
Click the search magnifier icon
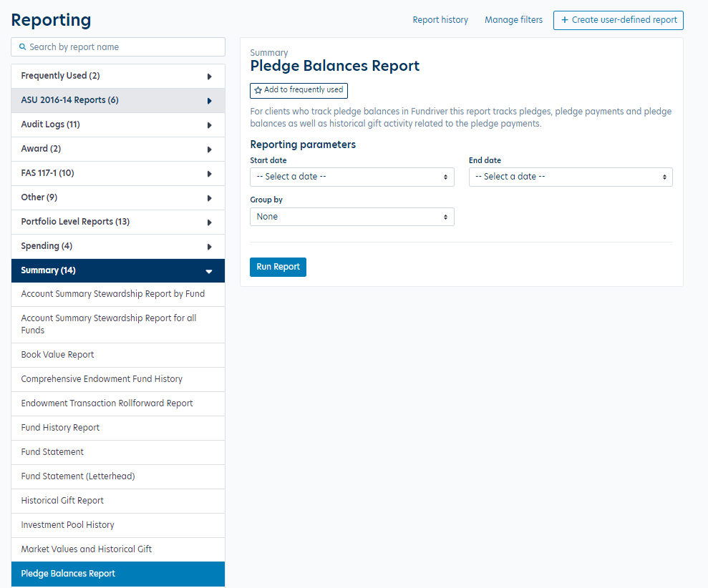pyautogui.click(x=23, y=47)
